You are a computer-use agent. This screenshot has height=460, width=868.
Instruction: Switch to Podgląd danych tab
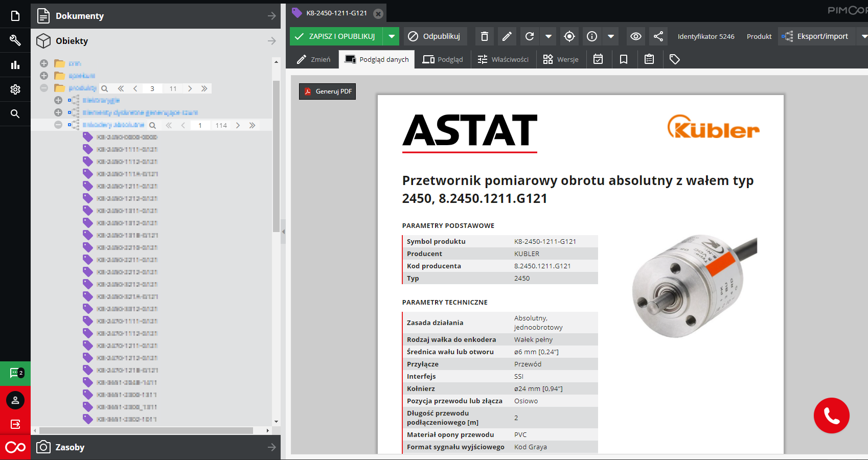coord(377,59)
